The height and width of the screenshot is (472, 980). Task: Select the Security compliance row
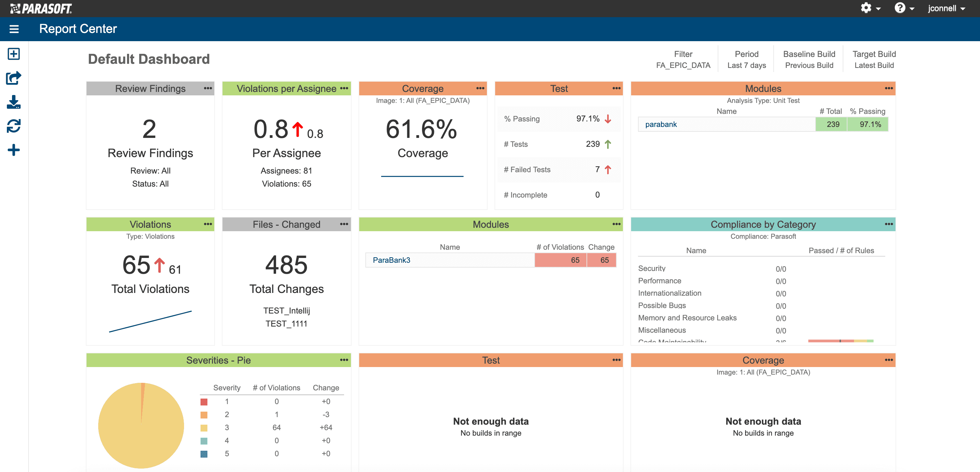point(761,268)
